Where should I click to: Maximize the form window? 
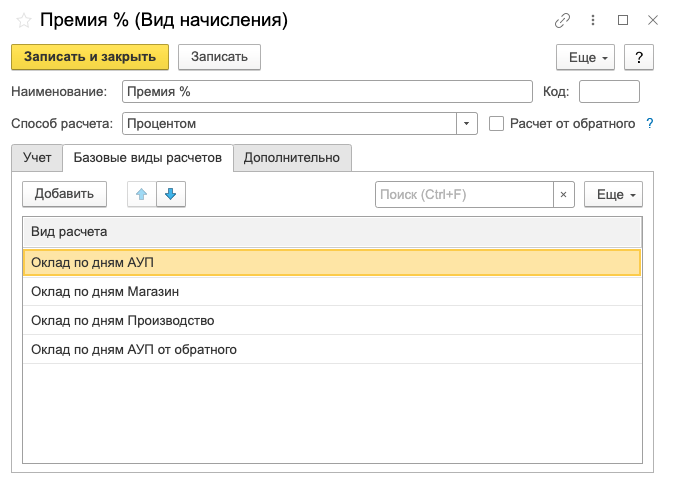point(623,20)
